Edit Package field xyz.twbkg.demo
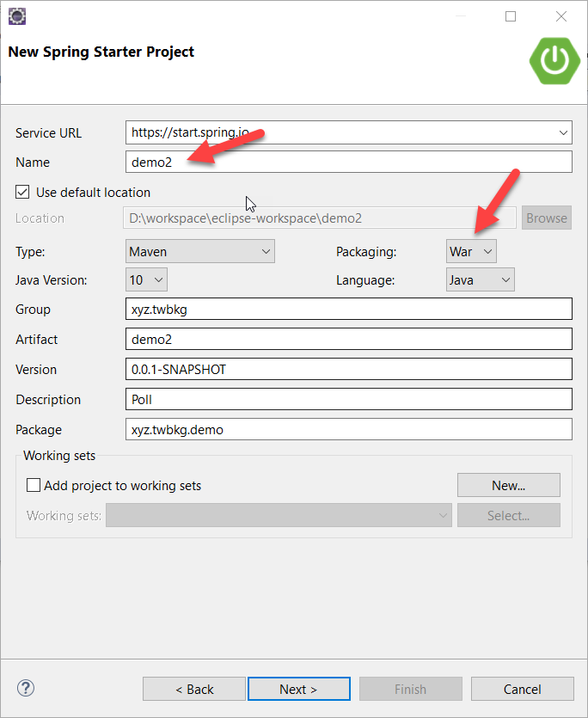Image resolution: width=588 pixels, height=718 pixels. pos(349,430)
